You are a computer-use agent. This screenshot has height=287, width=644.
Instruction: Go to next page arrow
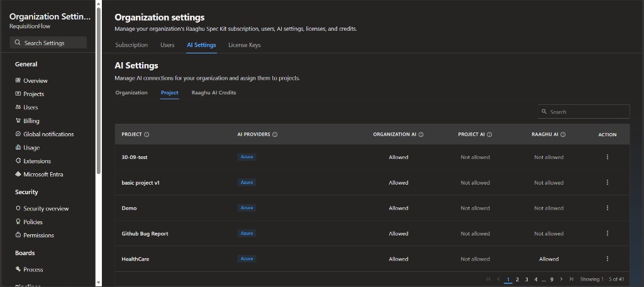pyautogui.click(x=562, y=279)
